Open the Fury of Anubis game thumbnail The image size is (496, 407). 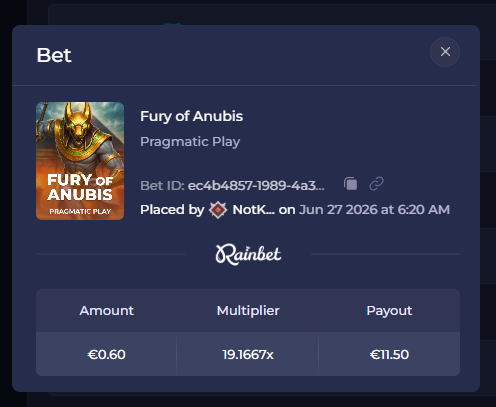[80, 161]
